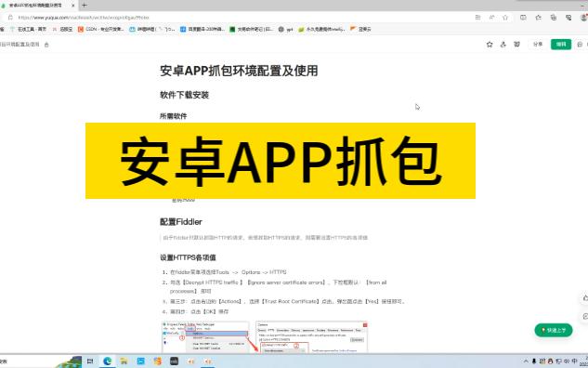Close the current yuque browser tab
The width and height of the screenshot is (588, 368).
pyautogui.click(x=72, y=6)
